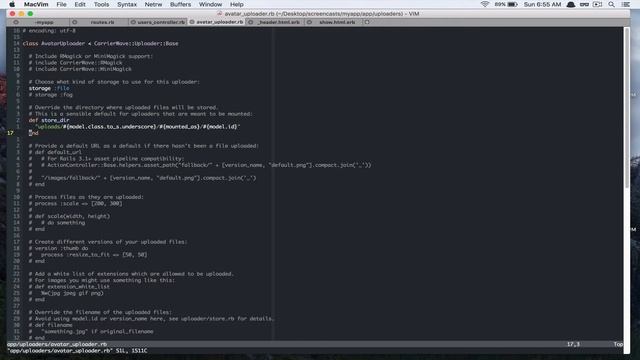Click the 'uploads/#{model.class...' string line
The image size is (640, 360).
138,127
